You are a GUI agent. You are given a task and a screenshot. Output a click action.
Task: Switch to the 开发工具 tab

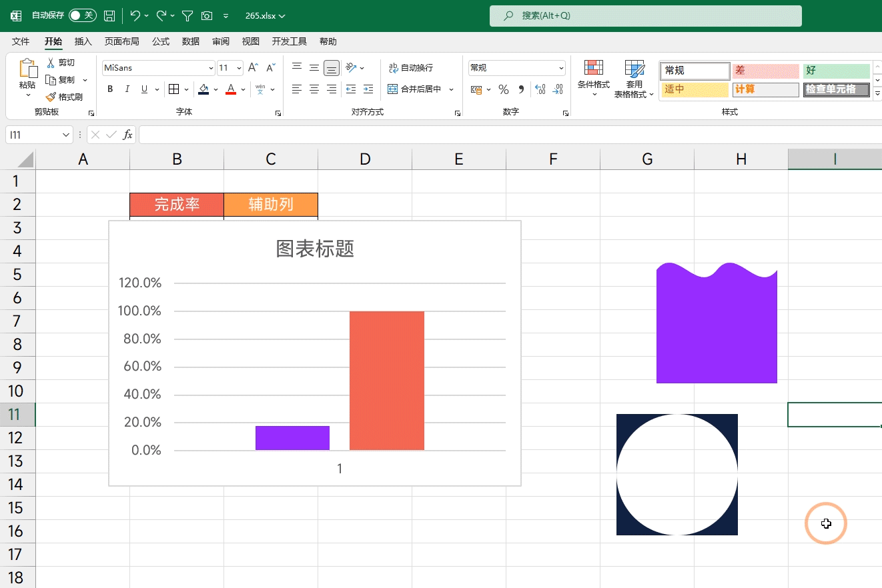pos(290,41)
